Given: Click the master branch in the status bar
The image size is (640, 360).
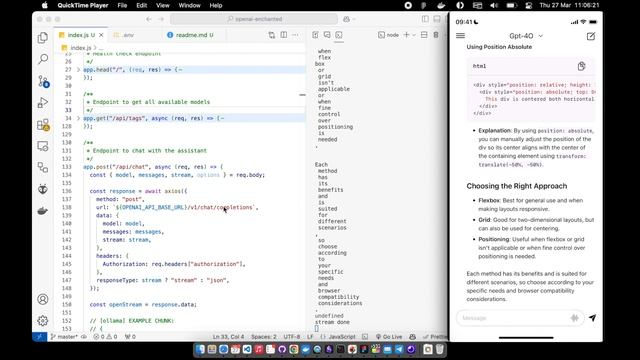Looking at the screenshot, I should tap(64, 337).
